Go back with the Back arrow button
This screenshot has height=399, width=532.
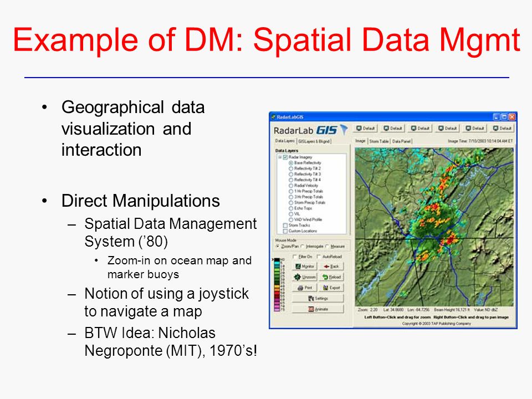click(331, 267)
